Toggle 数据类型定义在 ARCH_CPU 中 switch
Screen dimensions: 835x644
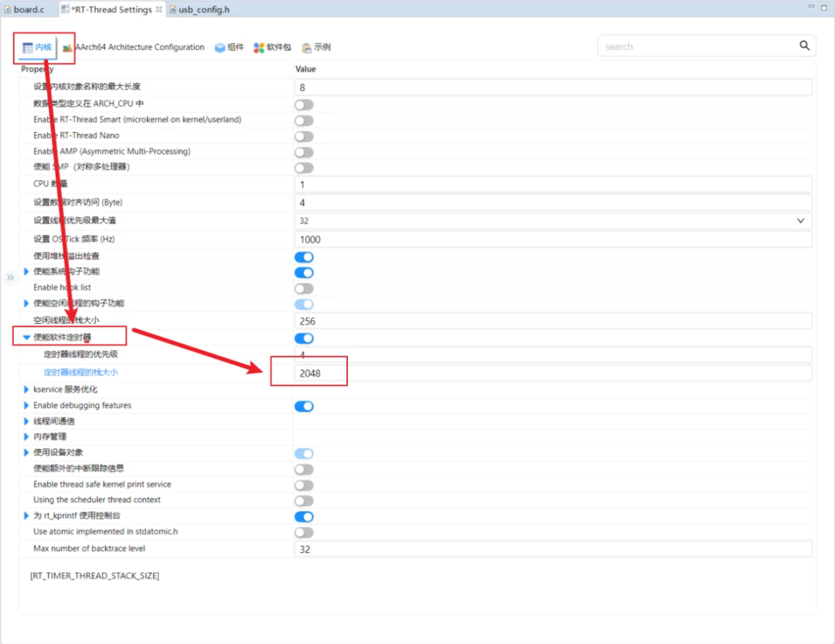tap(304, 105)
